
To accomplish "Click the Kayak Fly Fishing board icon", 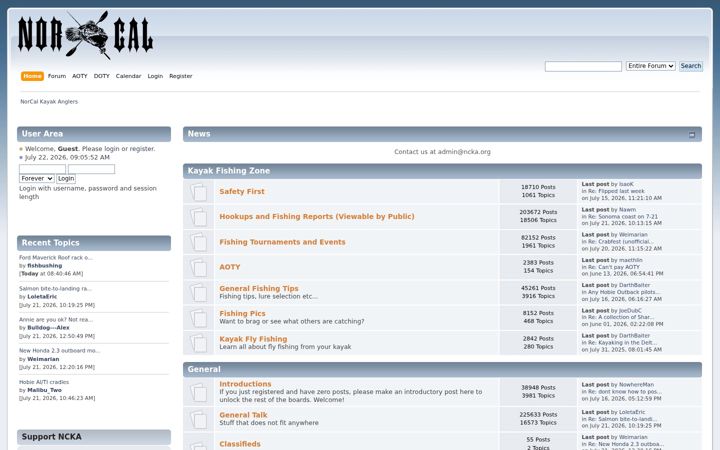I will [x=198, y=343].
